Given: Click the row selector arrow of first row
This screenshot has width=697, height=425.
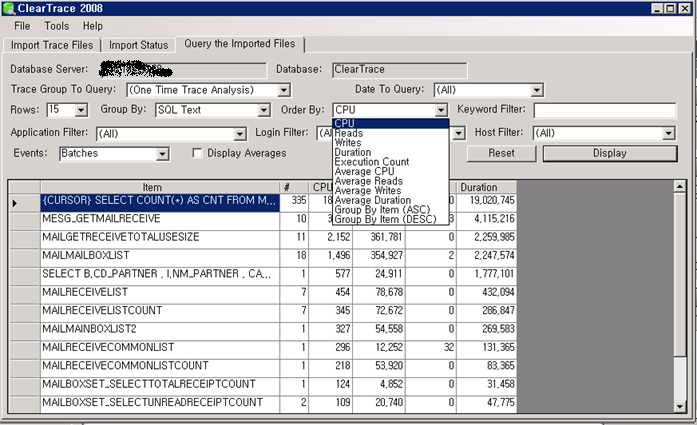Looking at the screenshot, I should [24, 203].
